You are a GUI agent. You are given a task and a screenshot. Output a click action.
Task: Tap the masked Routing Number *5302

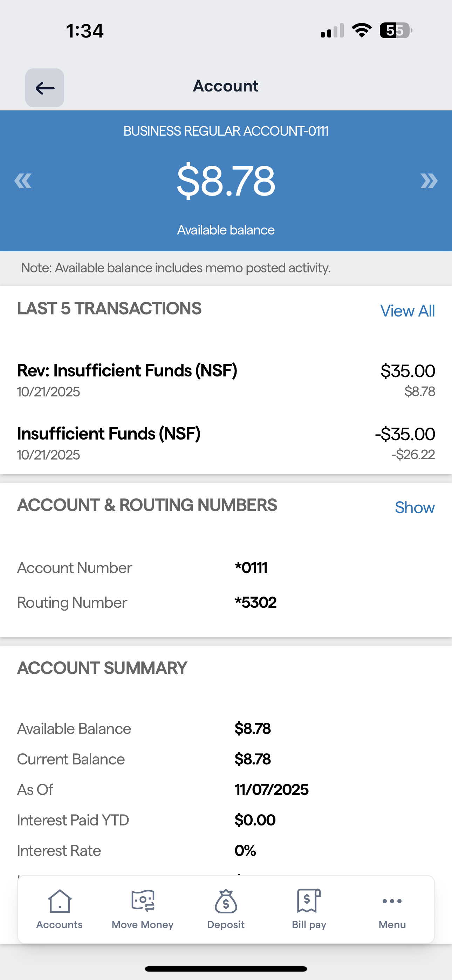pyautogui.click(x=256, y=603)
